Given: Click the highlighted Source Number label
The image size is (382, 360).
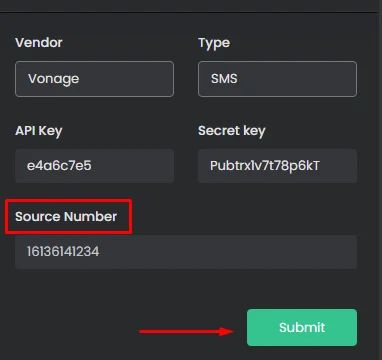Looking at the screenshot, I should 66,217.
